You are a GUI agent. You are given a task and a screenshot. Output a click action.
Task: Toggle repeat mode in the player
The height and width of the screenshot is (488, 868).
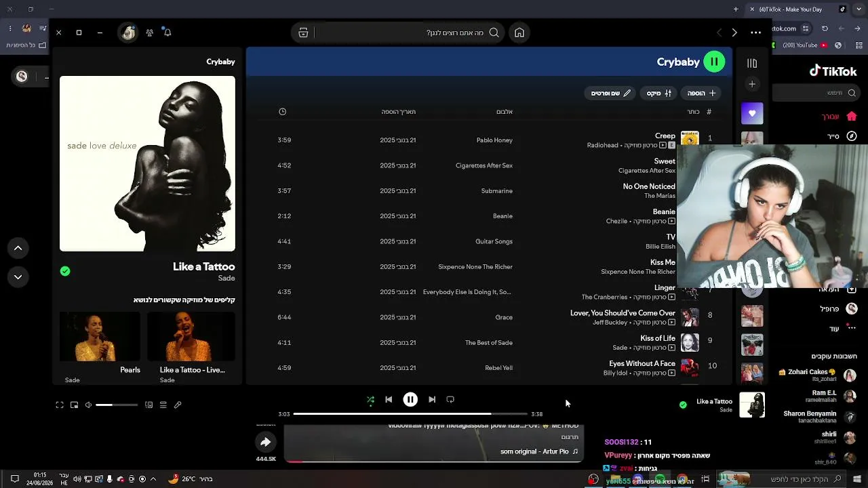(x=450, y=400)
